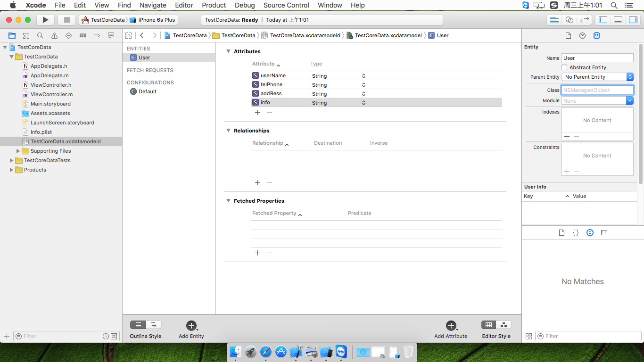Expand the Products folder
The height and width of the screenshot is (362, 644).
tap(11, 170)
